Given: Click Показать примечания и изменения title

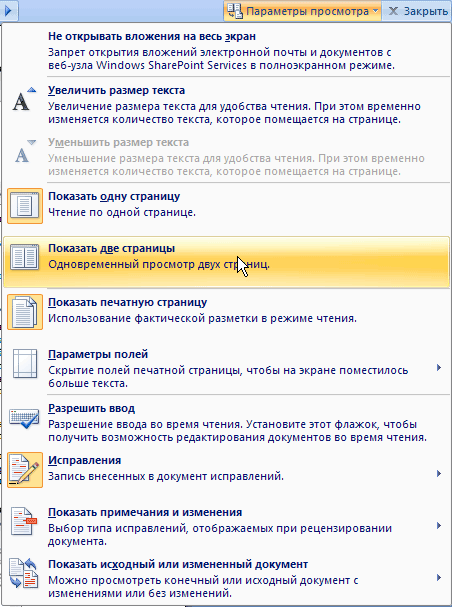Looking at the screenshot, I should pos(145,512).
